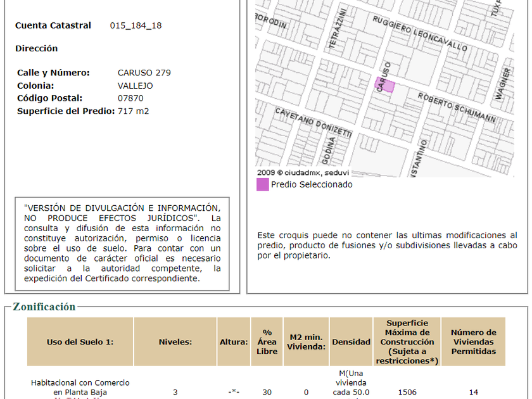Click the 'Habitacional con Comercio en Planta Baja' cell

(80, 388)
